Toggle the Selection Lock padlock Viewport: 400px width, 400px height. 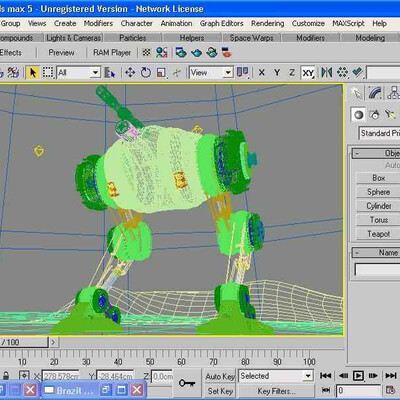[6, 376]
